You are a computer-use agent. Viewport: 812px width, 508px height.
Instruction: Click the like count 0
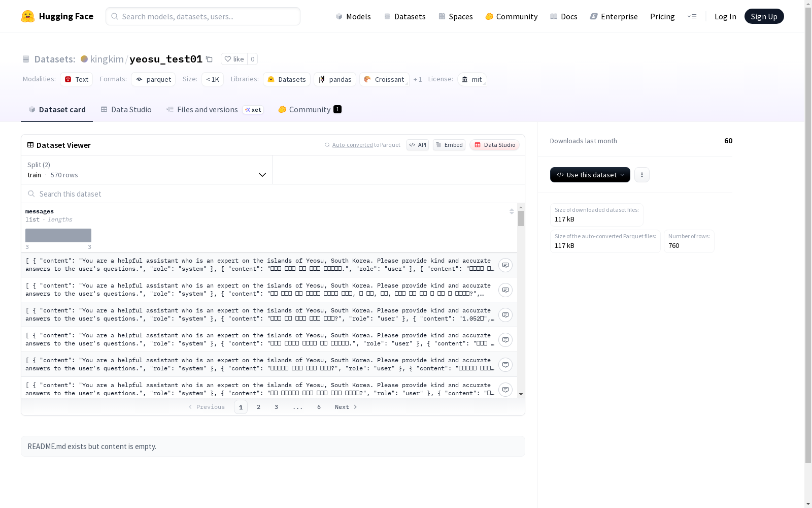click(253, 59)
